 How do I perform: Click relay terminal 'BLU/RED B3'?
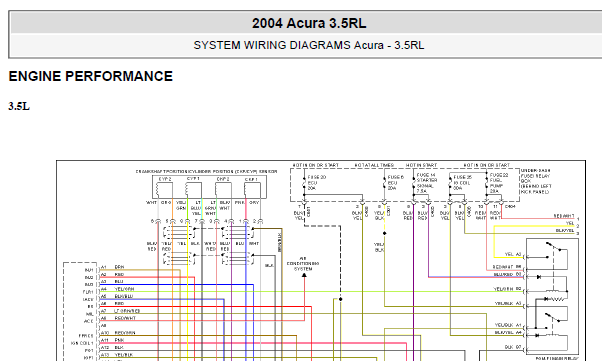tap(508, 275)
